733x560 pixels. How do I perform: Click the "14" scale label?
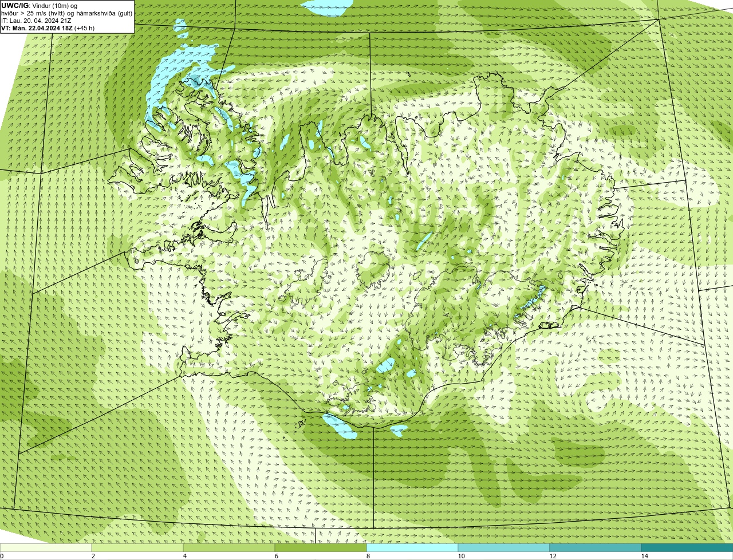(644, 556)
